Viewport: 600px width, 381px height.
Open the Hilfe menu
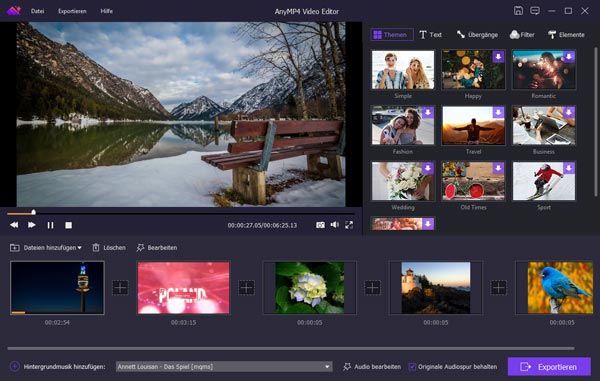tap(106, 11)
